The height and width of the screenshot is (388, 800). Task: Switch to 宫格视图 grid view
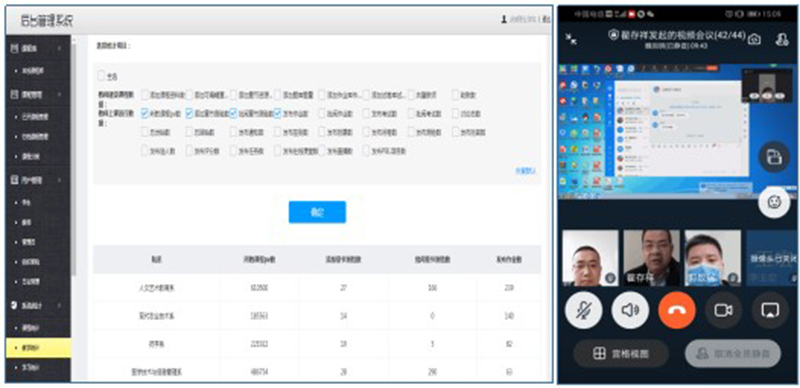[621, 353]
